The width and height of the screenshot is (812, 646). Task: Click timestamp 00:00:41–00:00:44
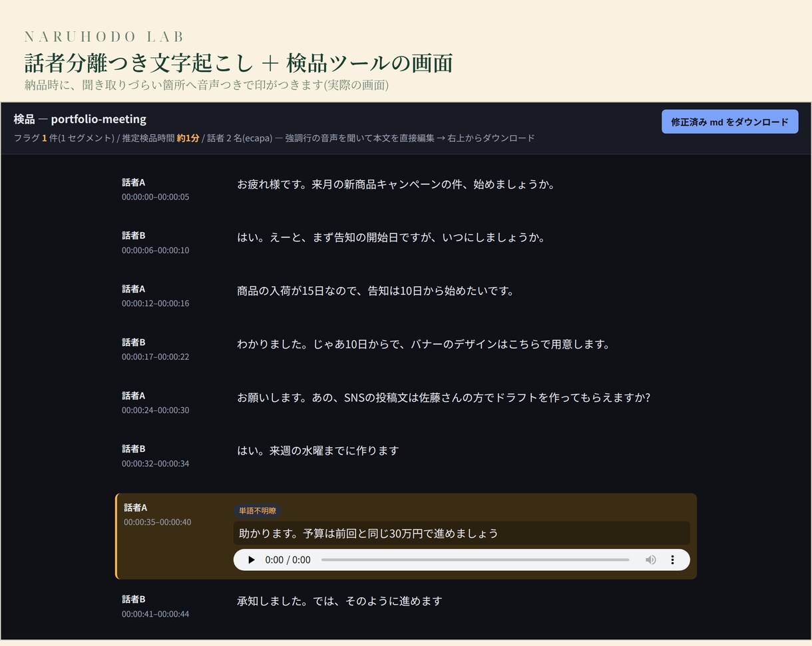(x=155, y=614)
